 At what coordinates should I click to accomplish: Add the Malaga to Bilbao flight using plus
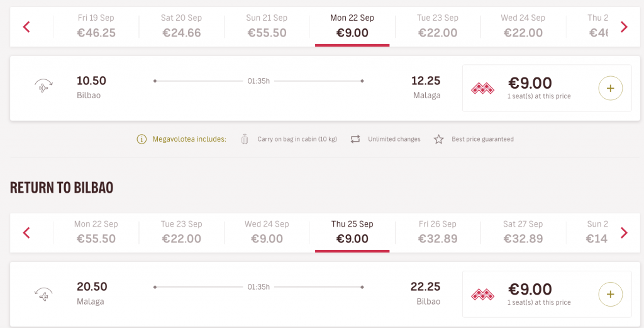pos(610,294)
